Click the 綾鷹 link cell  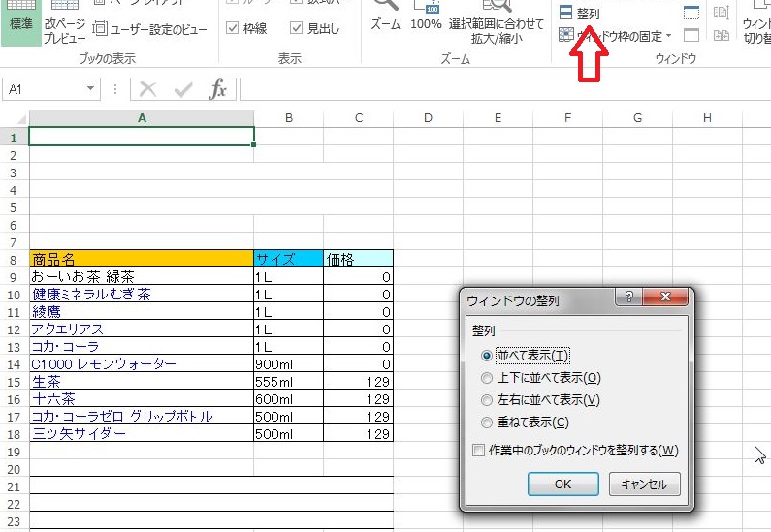click(142, 311)
